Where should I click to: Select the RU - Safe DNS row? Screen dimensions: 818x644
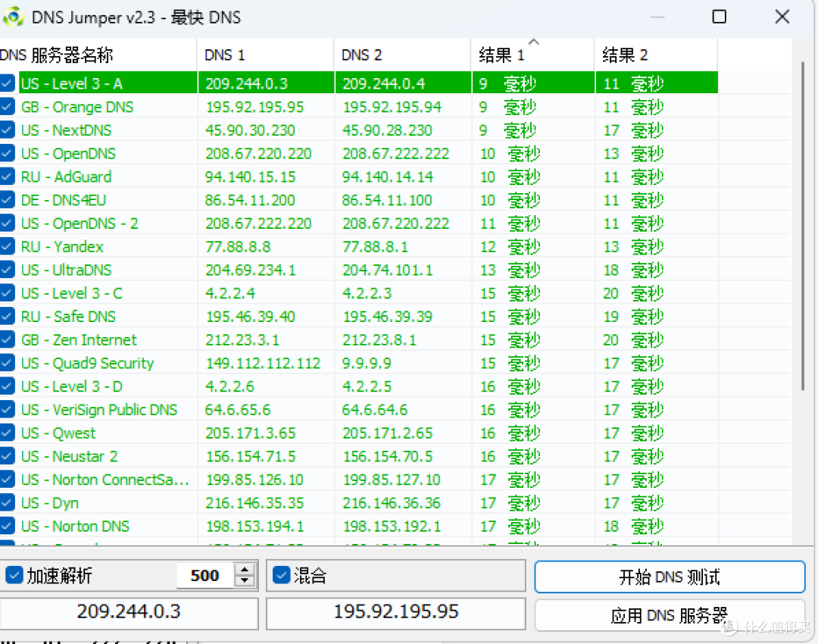pyautogui.click(x=359, y=316)
